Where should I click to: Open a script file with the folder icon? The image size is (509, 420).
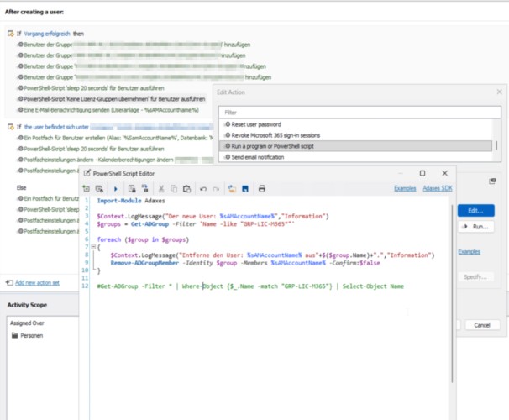232,188
